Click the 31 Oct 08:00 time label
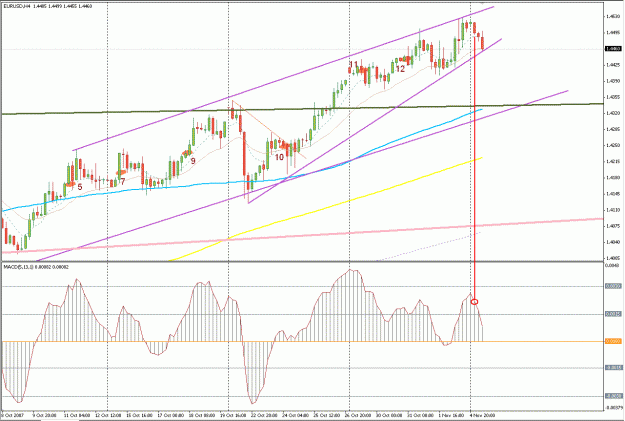 tap(421, 415)
